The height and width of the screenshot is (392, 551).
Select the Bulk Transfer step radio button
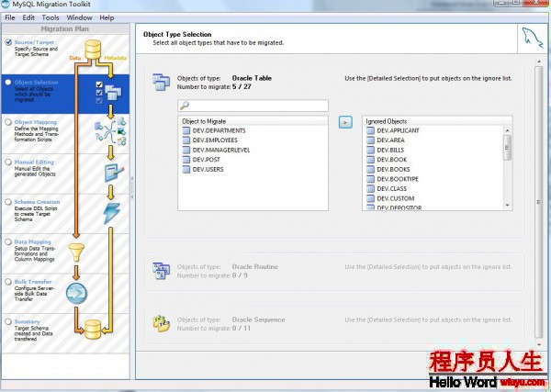coord(8,282)
